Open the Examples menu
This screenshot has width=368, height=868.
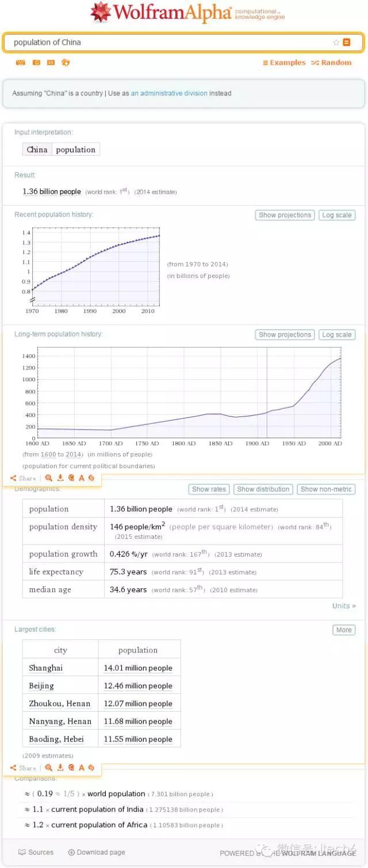click(284, 63)
